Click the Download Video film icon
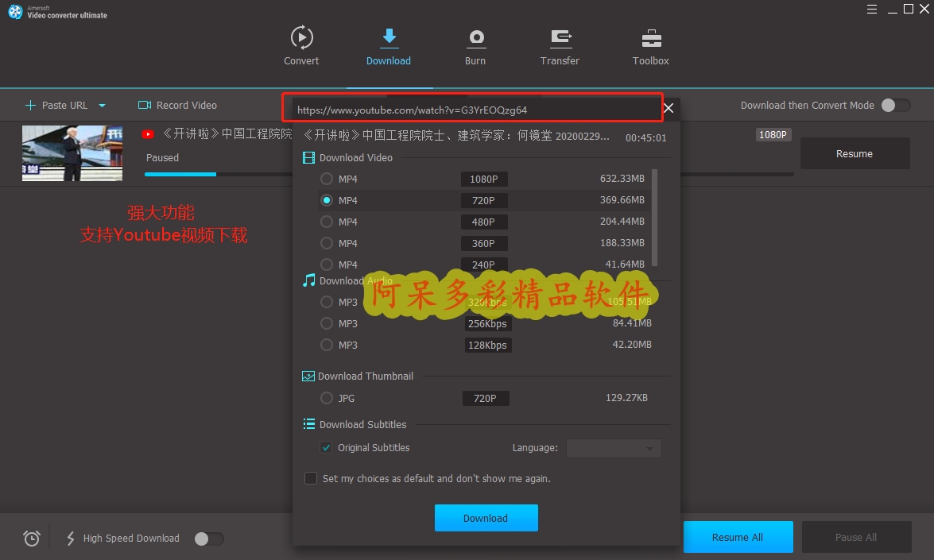 tap(308, 158)
